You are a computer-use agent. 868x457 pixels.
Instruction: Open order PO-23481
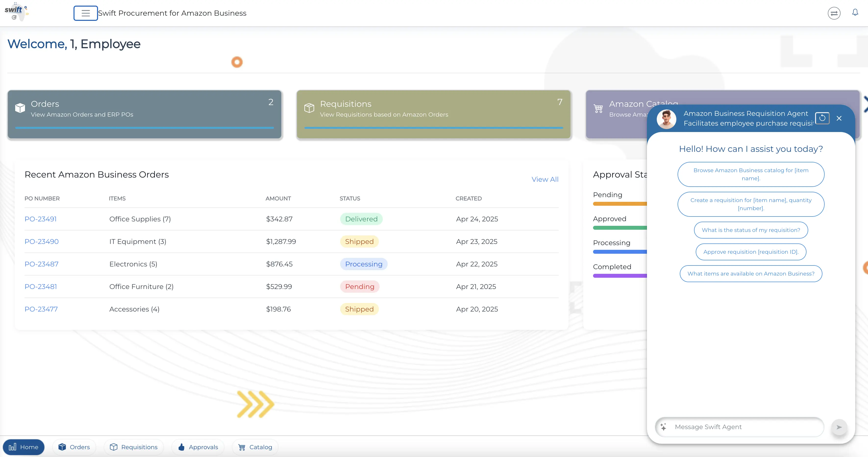click(41, 287)
